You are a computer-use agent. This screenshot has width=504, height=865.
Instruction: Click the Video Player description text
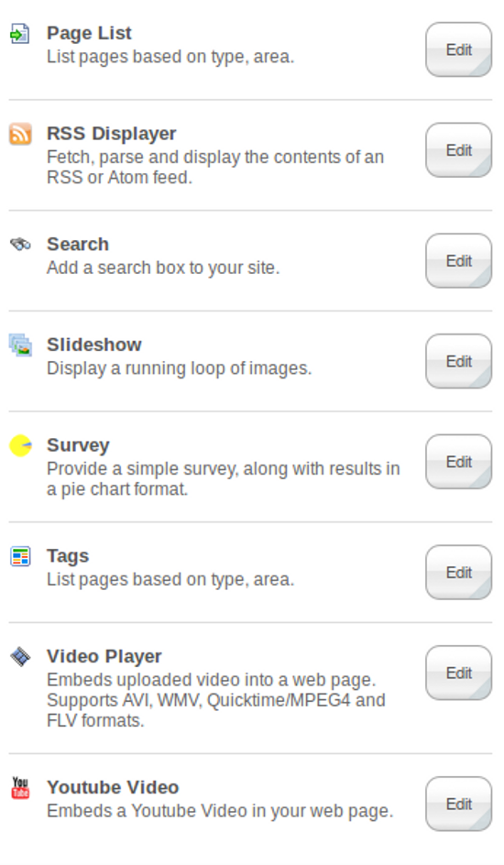(x=216, y=700)
